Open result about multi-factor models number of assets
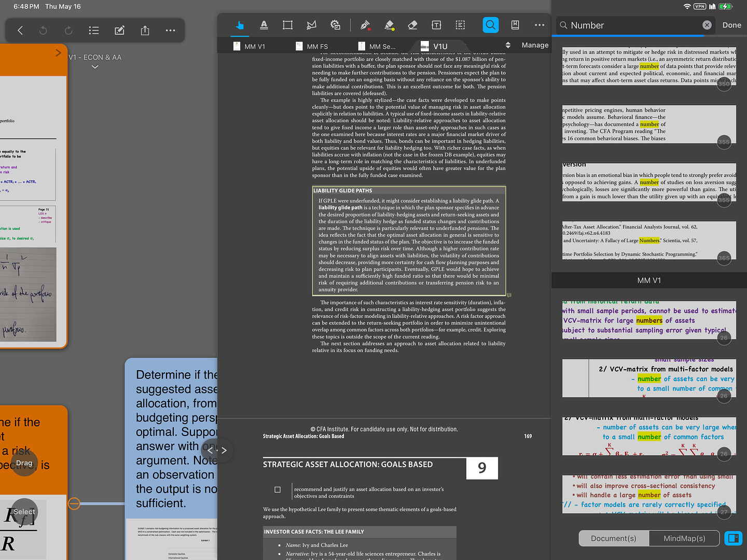 [x=649, y=378]
